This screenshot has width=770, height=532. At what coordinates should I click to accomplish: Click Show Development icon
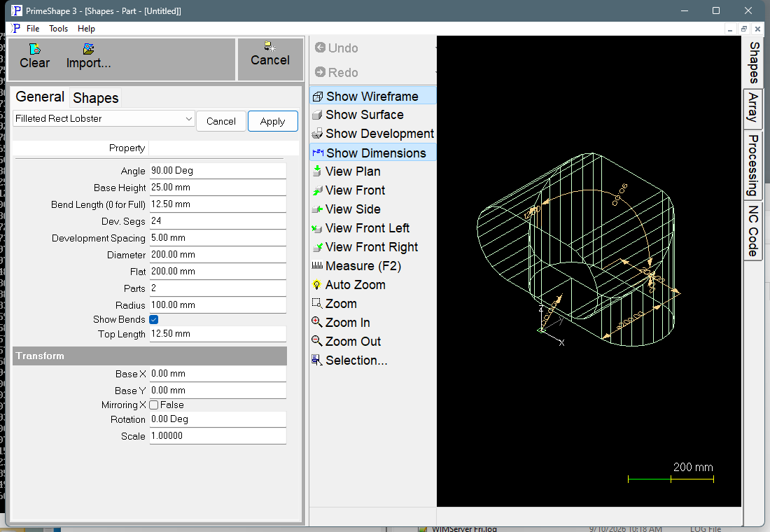[x=317, y=134]
